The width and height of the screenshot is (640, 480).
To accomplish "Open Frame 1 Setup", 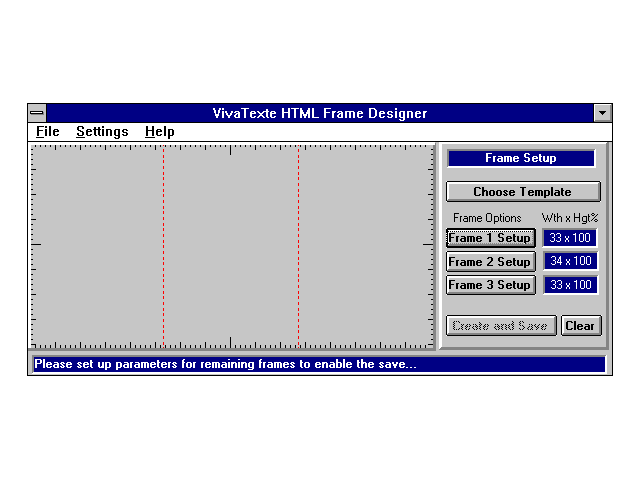I will (x=490, y=238).
